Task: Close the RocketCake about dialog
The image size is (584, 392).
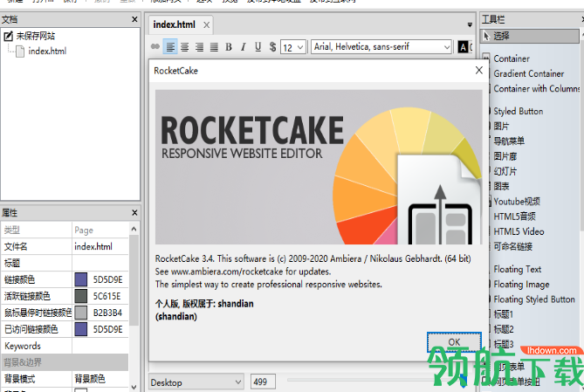Action: 479,70
